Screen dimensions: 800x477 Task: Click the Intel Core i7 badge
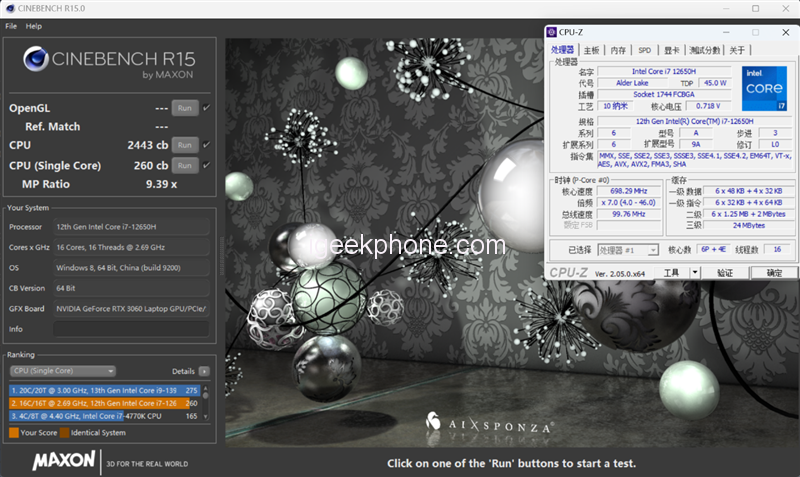click(762, 87)
